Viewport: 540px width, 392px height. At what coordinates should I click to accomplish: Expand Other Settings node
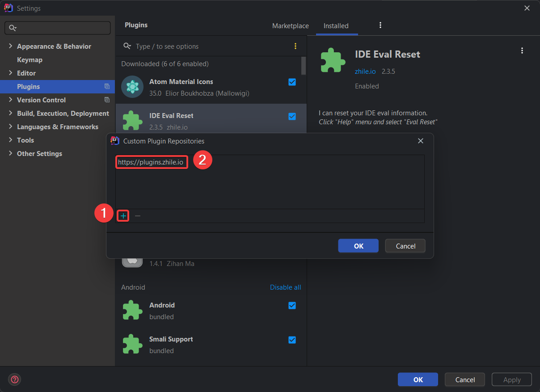[x=11, y=153]
